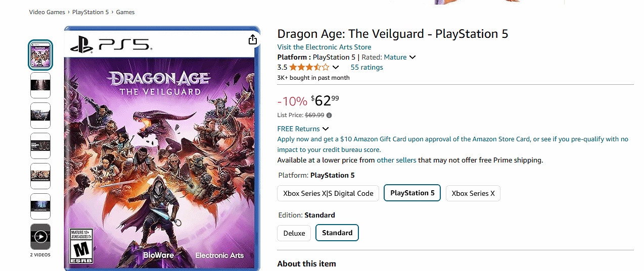Select the first cover art thumbnail
This screenshot has height=271, width=644.
[40, 55]
